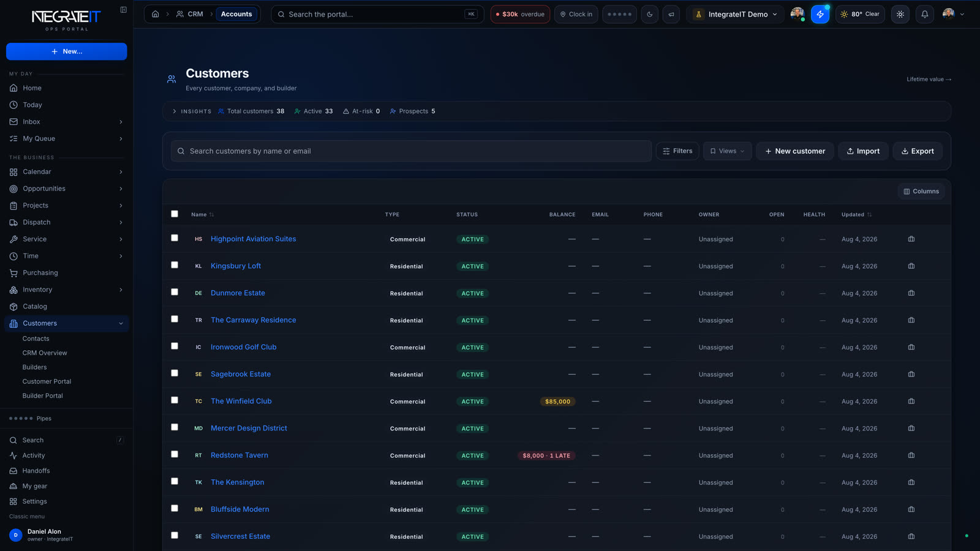Click building icon for Kingsbury Loft row
The height and width of the screenshot is (551, 980).
pyautogui.click(x=911, y=266)
